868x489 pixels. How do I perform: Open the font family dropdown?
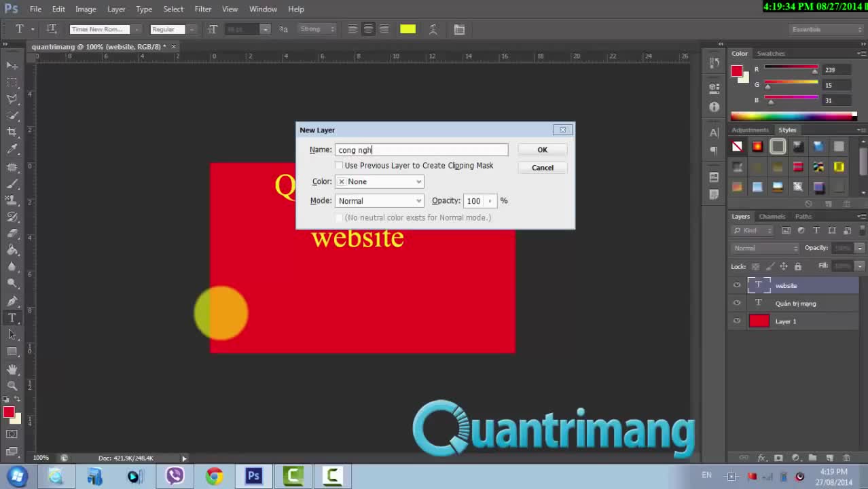[x=137, y=29]
